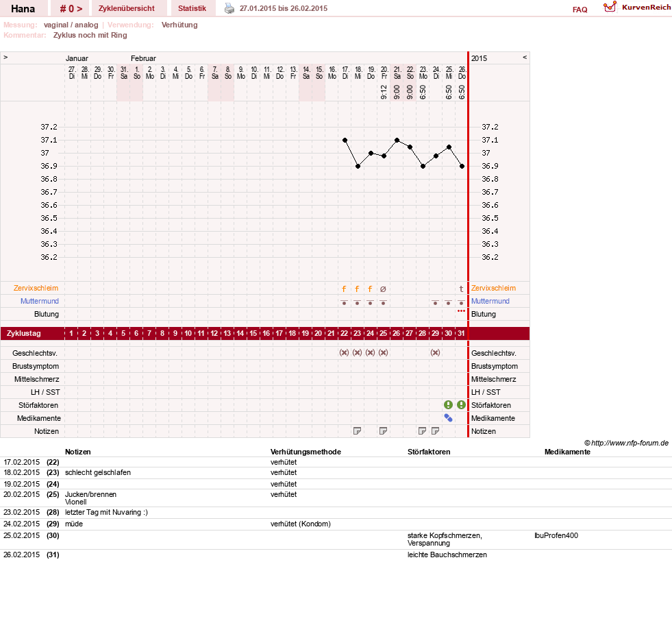
Task: Select temperature point on 18. Mi at 36.9
Action: 358,167
